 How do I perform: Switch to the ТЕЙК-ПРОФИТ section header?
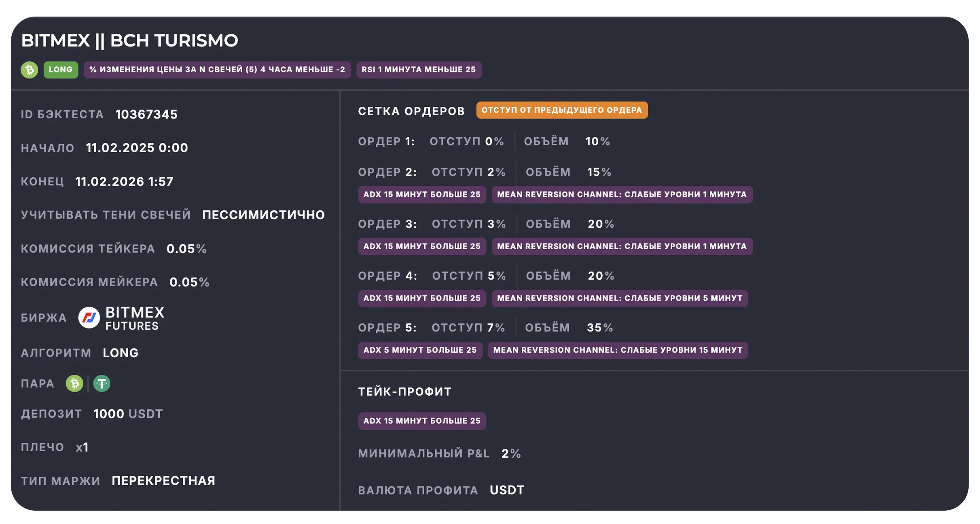[404, 391]
